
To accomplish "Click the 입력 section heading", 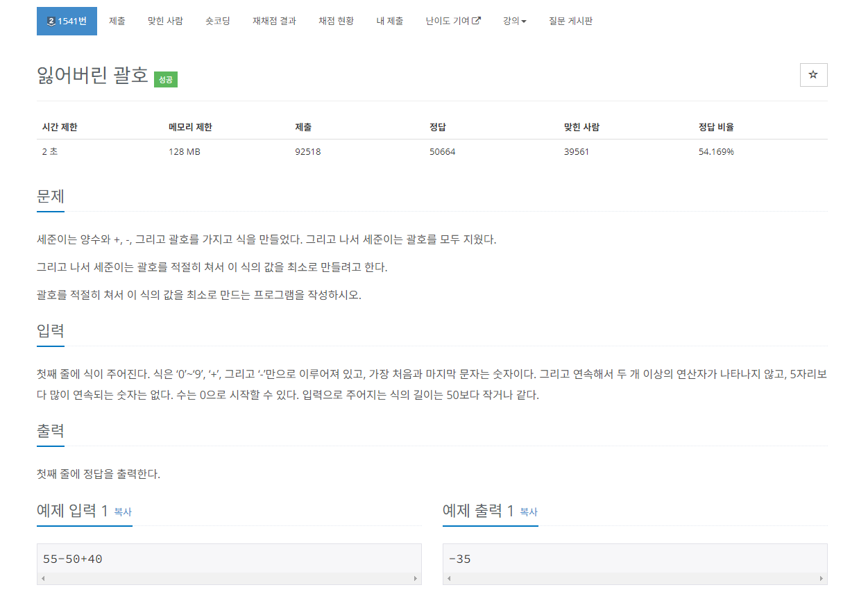I will (51, 330).
